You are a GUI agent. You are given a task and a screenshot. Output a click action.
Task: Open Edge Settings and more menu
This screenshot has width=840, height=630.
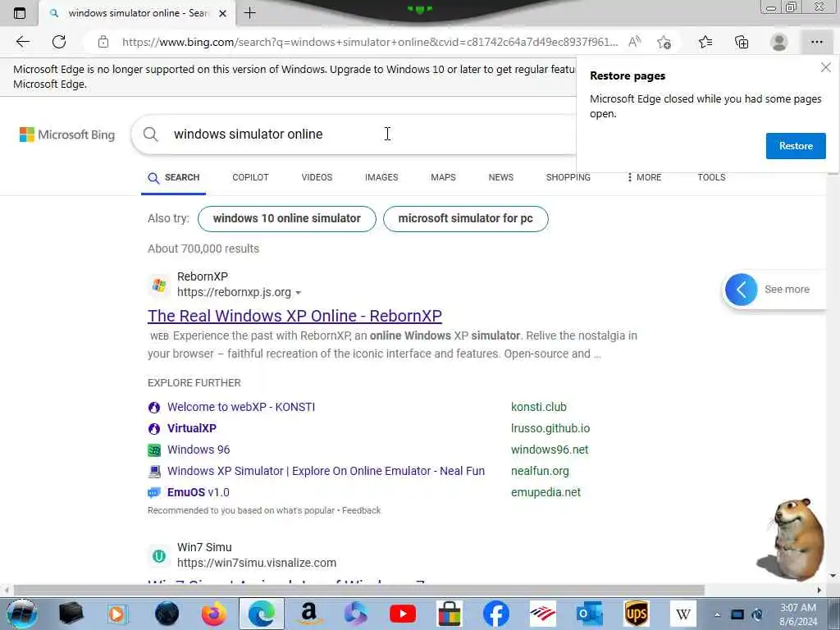click(816, 42)
